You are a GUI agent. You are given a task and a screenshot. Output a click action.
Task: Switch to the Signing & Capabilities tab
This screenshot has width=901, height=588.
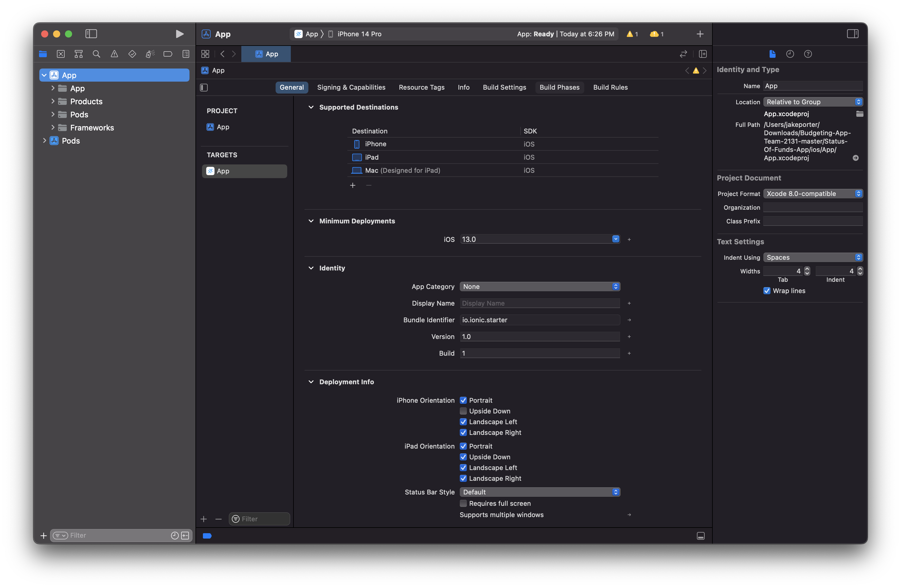351,87
